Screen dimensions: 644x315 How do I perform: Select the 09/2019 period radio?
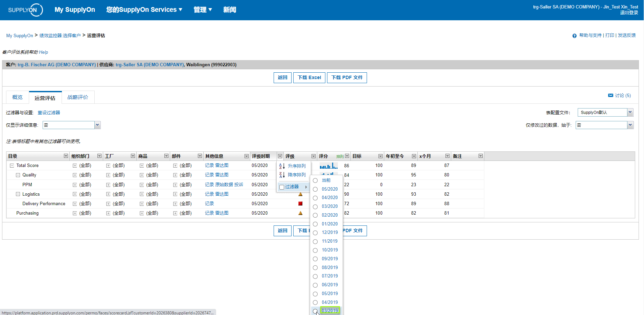[315, 259]
